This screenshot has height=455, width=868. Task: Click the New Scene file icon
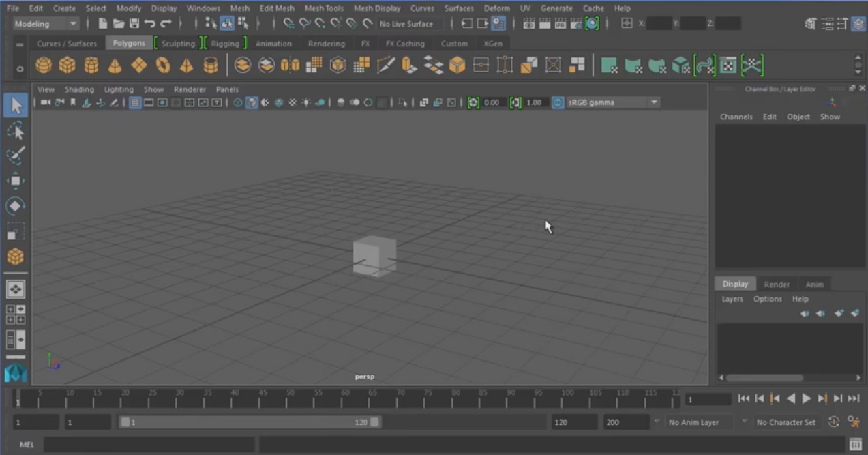point(102,23)
